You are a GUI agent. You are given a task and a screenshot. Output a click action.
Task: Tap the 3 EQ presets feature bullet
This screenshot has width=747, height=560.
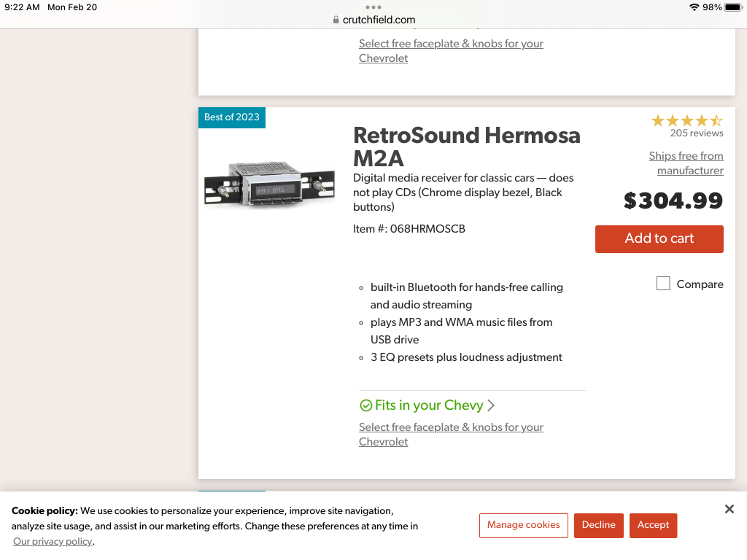pos(466,357)
